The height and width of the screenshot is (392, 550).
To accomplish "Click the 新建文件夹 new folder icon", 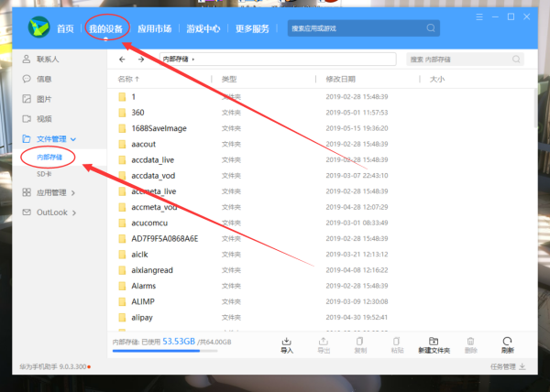I will coord(434,342).
